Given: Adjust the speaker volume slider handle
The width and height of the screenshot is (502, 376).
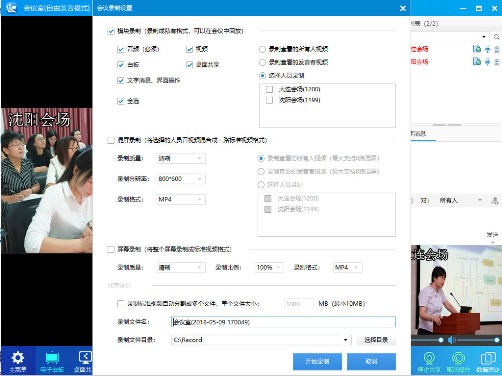Looking at the screenshot, I should click(496, 340).
